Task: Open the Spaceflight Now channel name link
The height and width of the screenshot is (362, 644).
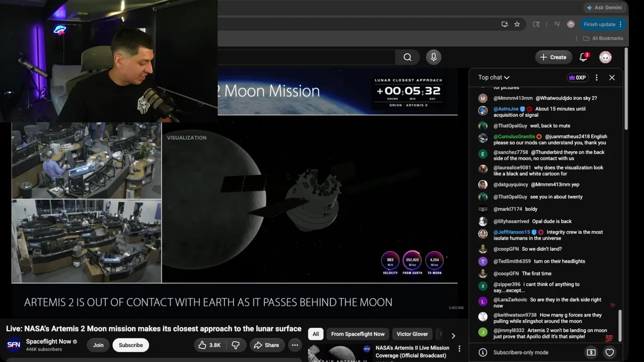Action: 49,341
